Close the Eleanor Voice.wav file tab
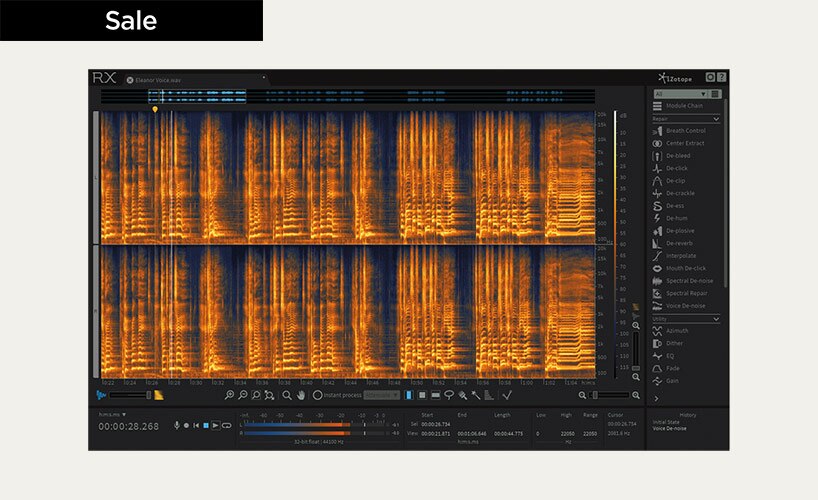Viewport: 818px width, 500px height. (129, 80)
